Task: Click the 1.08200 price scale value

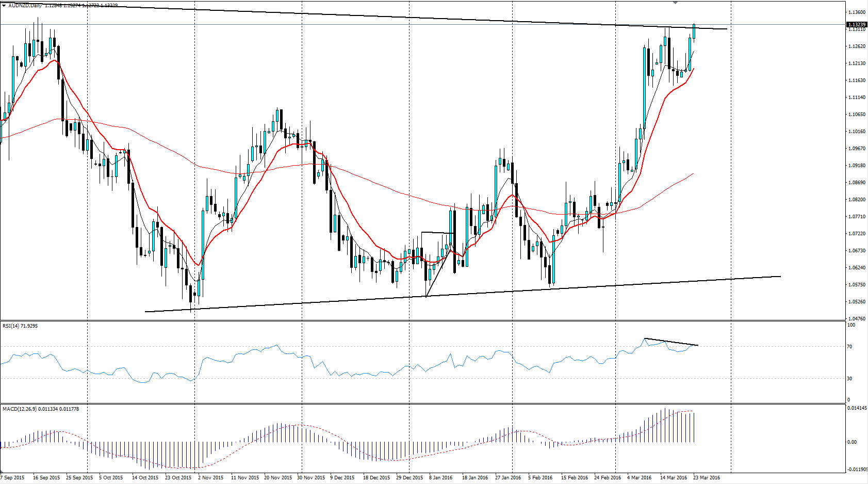Action: pyautogui.click(x=857, y=200)
